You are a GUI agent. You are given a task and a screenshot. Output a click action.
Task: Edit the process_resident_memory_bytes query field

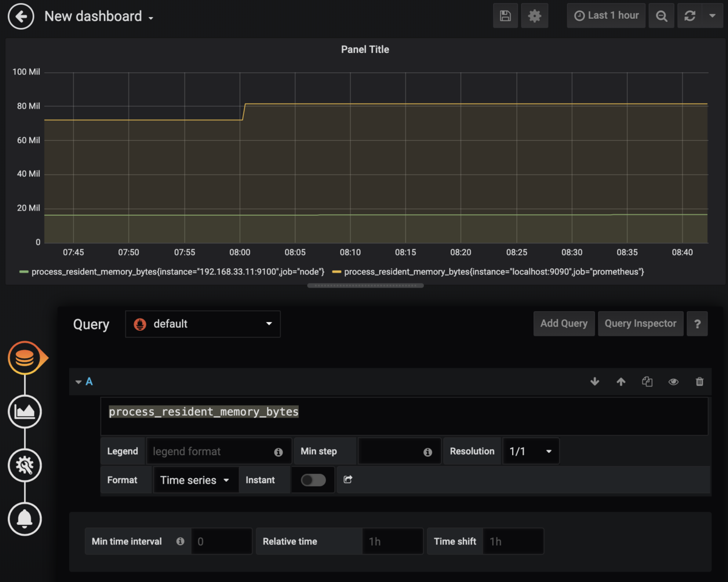click(404, 416)
